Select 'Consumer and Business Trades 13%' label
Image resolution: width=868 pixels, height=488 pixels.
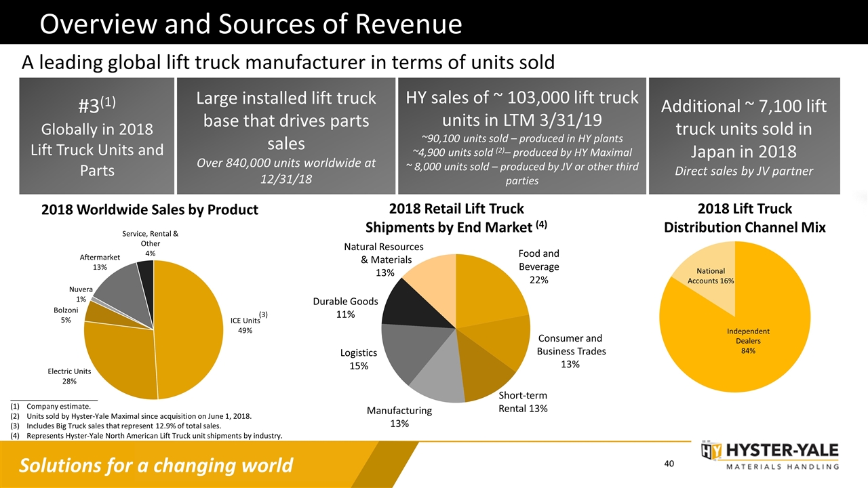coord(571,351)
